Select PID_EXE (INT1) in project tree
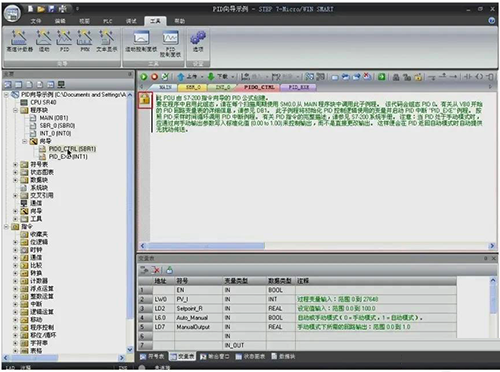The width and height of the screenshot is (500, 372). pyautogui.click(x=68, y=157)
